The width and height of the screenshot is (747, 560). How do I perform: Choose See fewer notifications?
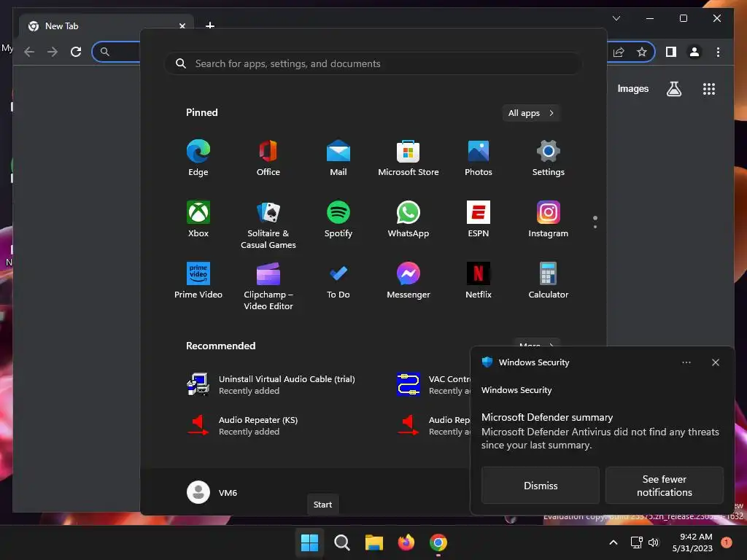[664, 485]
